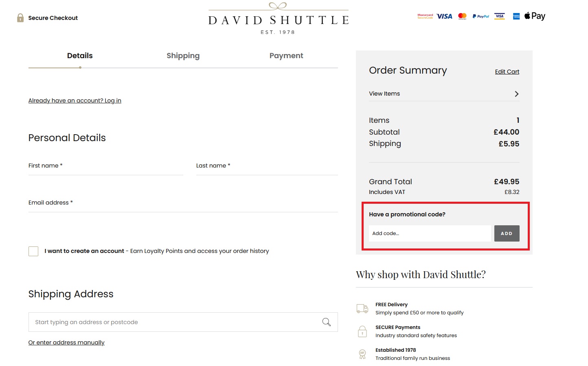The height and width of the screenshot is (366, 588).
Task: Click the David Shuttle logo
Action: coord(279,19)
